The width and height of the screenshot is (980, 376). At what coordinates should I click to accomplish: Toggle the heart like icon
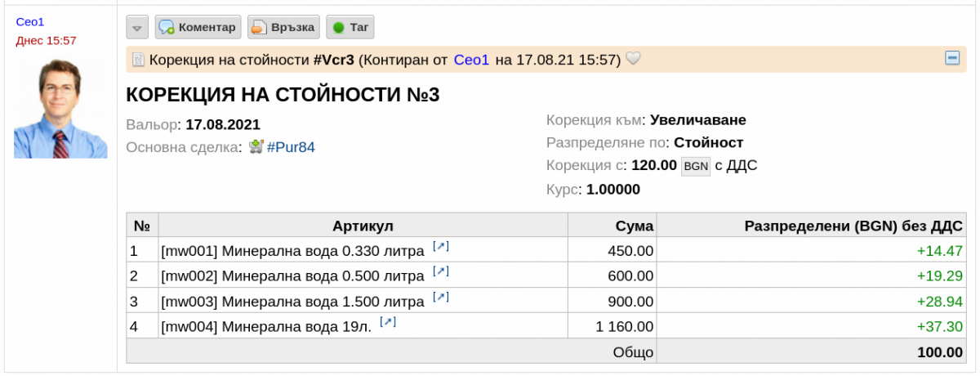click(x=632, y=59)
